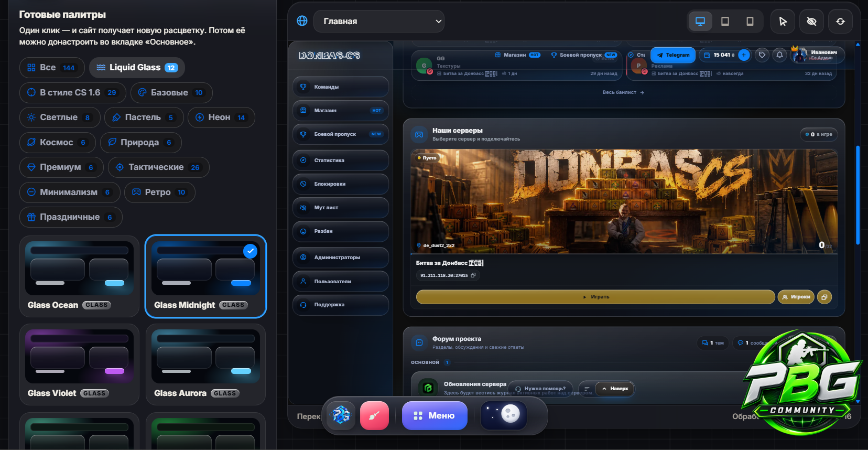868x450 pixels.
Task: Click the Наши серверы section icon
Action: pos(419,134)
